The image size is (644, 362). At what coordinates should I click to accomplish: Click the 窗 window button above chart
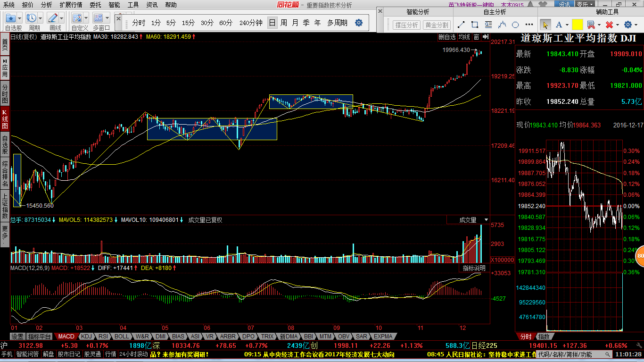pyautogui.click(x=476, y=37)
